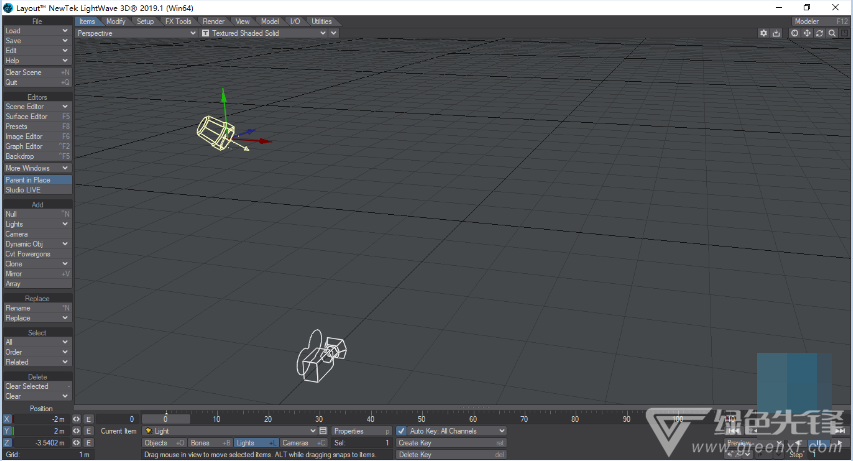Add a Null object
This screenshot has width=853, height=461.
point(38,214)
